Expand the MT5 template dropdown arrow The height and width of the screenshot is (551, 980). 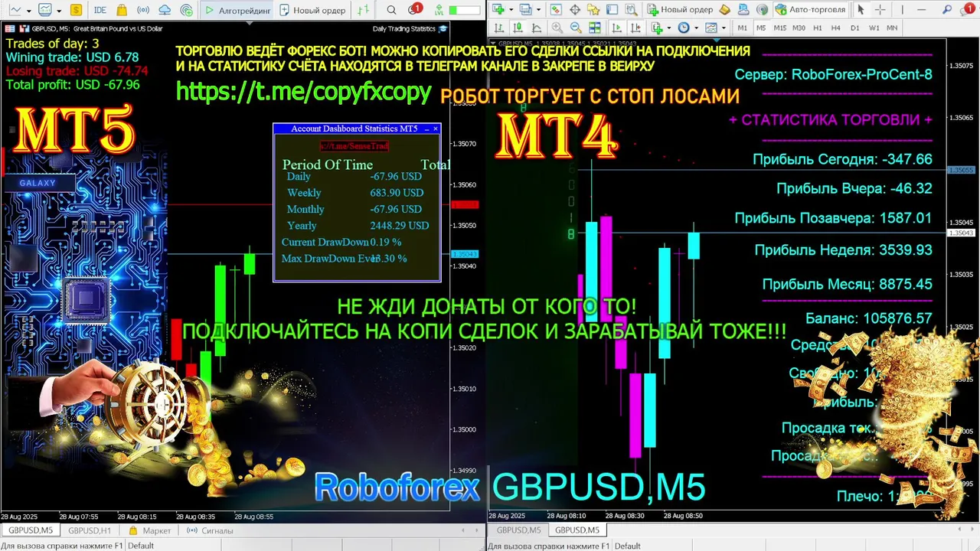(59, 11)
